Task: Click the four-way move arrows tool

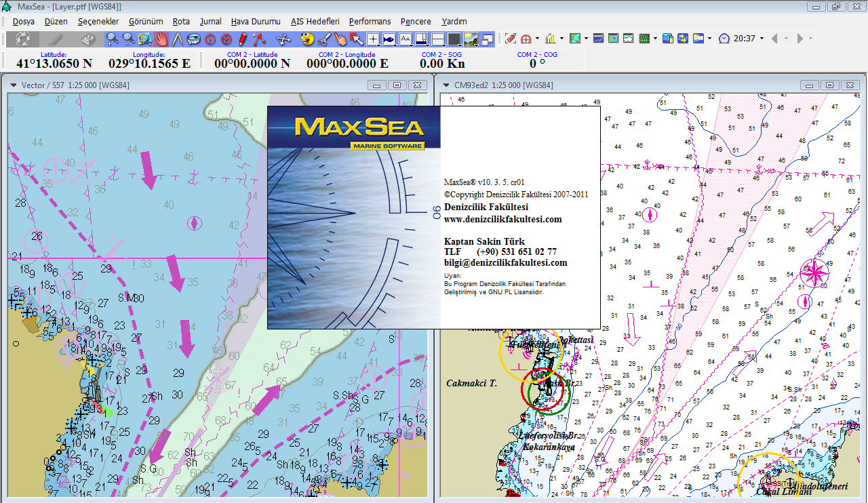Action: [x=283, y=39]
